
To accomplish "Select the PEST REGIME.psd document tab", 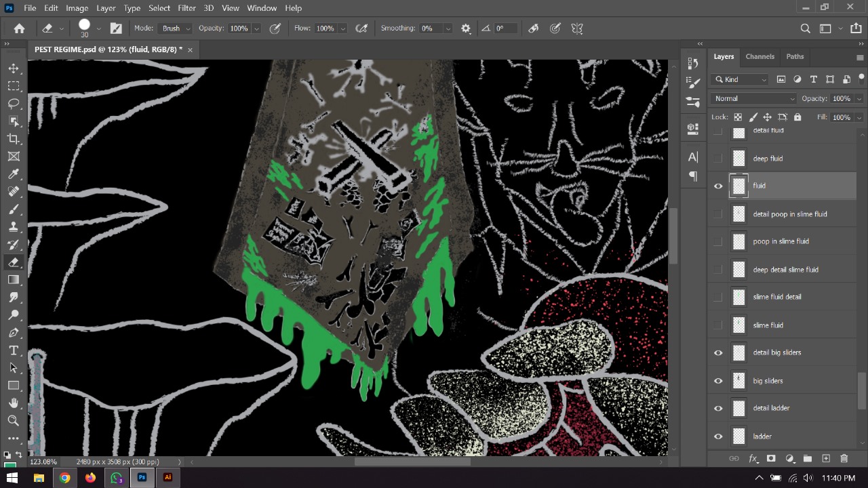I will pyautogui.click(x=108, y=49).
